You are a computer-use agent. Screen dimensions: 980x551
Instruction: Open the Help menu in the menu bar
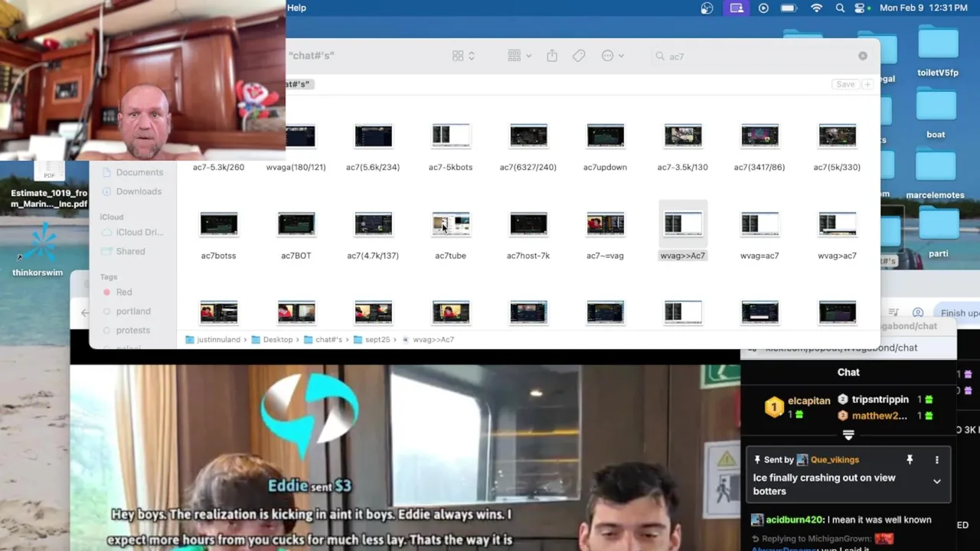pyautogui.click(x=296, y=8)
